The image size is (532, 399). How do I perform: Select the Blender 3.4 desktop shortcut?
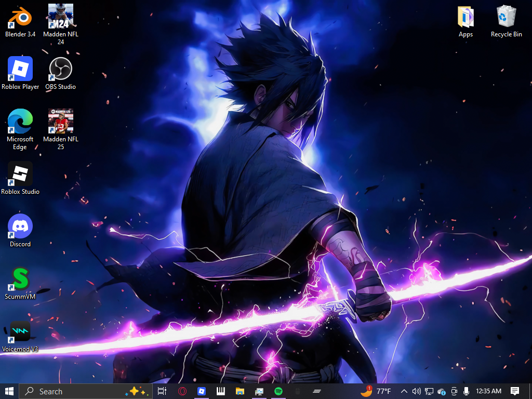point(20,21)
